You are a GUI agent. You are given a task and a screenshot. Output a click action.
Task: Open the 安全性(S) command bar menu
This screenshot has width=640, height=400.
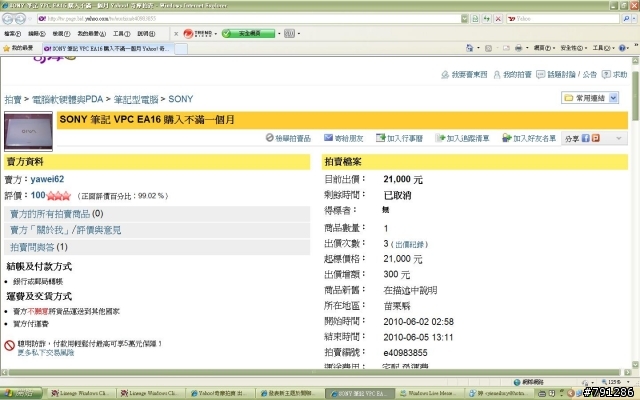574,48
